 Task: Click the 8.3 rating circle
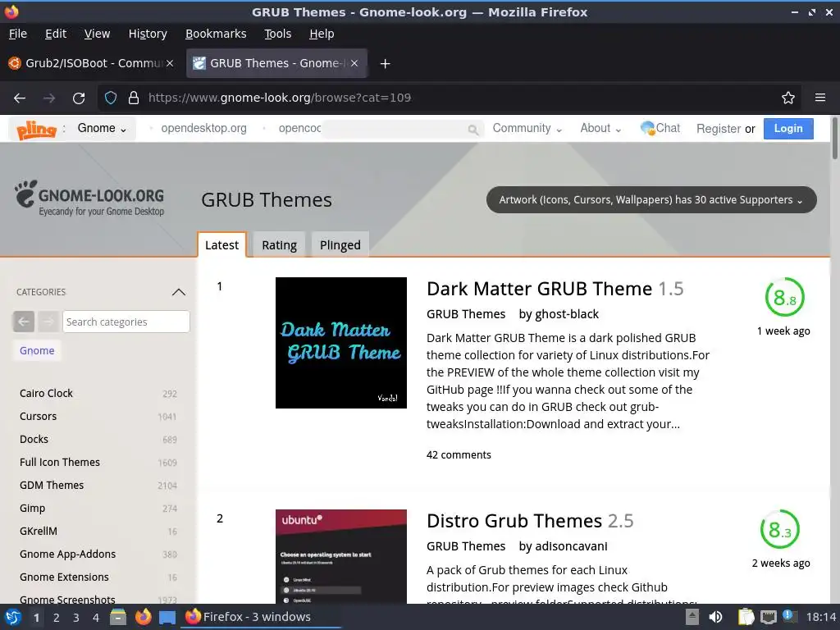pos(779,529)
